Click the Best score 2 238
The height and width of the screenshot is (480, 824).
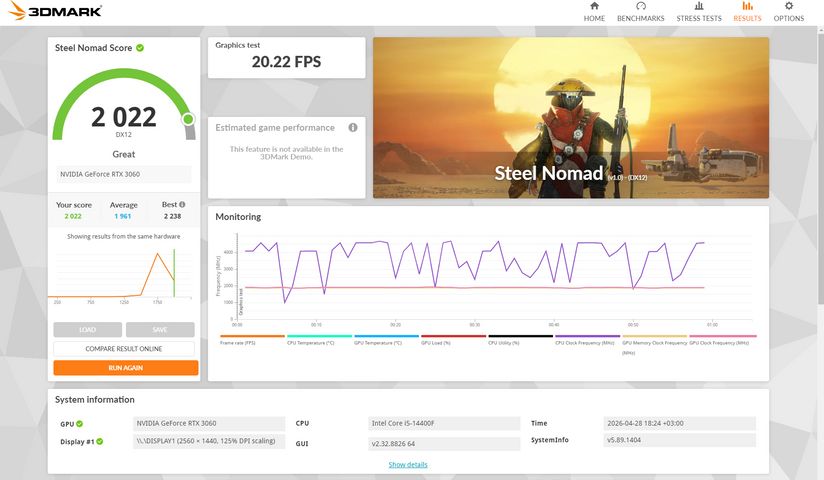(172, 216)
